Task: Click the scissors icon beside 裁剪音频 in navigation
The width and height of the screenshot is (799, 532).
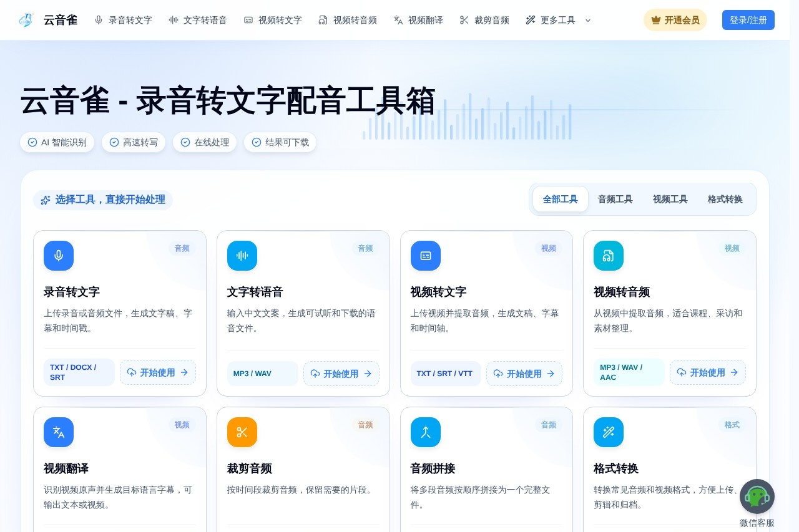Action: coord(464,20)
